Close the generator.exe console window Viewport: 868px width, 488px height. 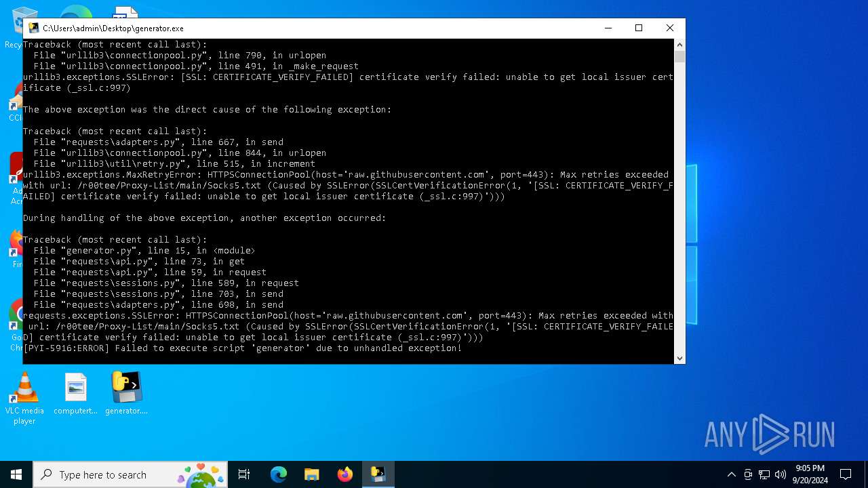(670, 28)
